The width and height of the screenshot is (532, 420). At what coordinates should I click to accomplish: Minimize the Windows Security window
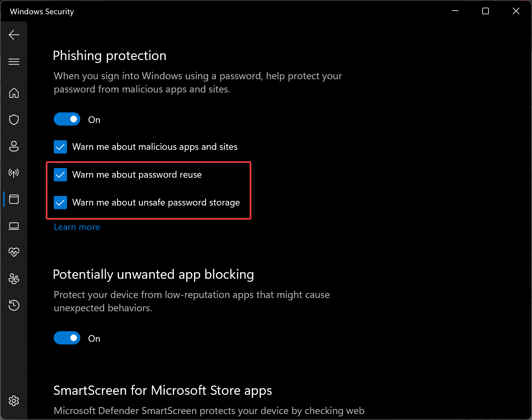coord(455,11)
